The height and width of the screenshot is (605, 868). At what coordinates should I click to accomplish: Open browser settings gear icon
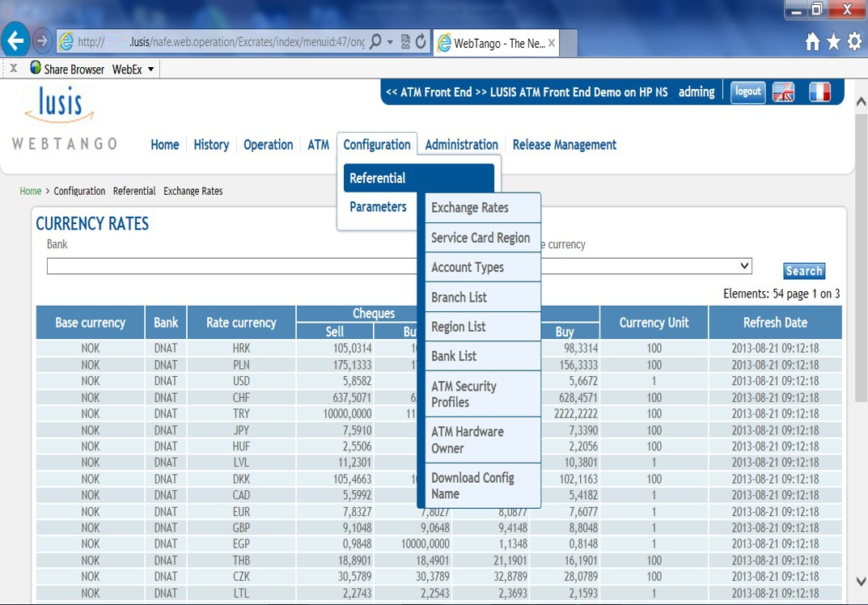coord(854,42)
